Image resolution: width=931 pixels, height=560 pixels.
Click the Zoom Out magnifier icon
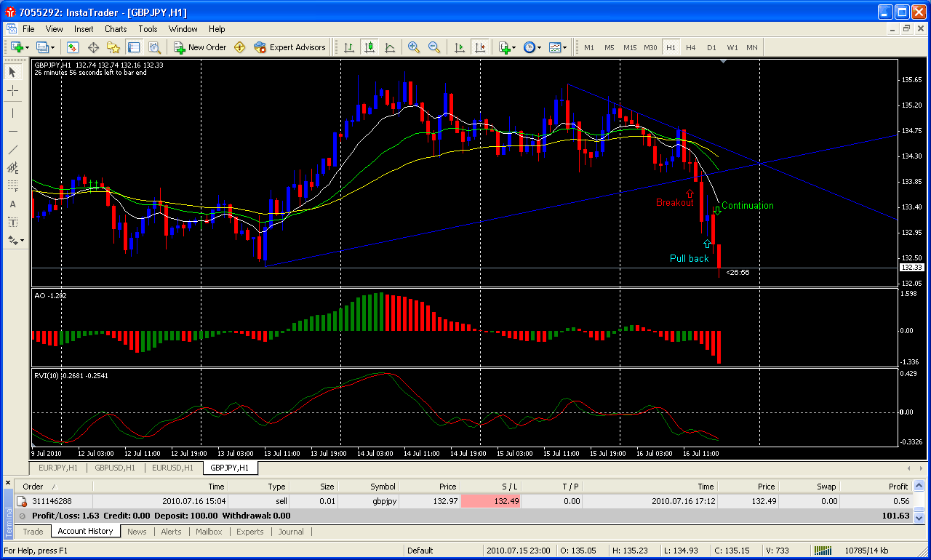tap(434, 47)
